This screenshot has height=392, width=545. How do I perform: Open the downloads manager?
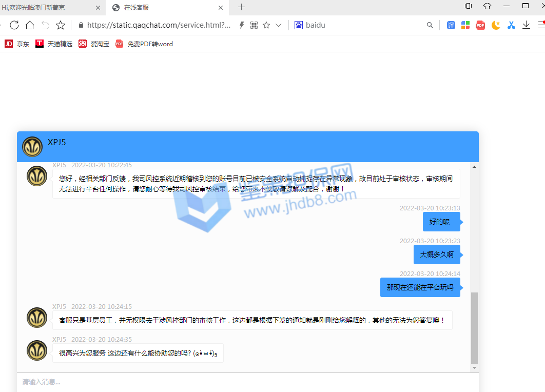click(526, 25)
